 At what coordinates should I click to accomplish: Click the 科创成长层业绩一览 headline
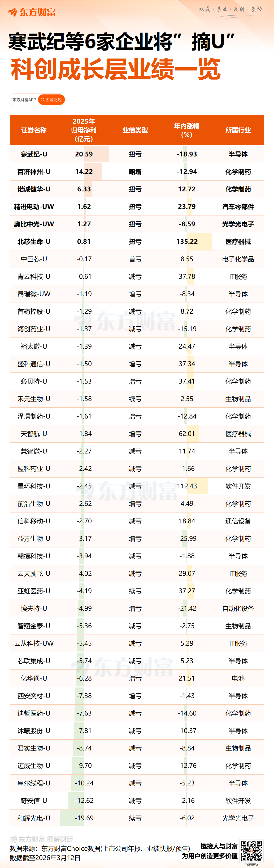(x=116, y=69)
